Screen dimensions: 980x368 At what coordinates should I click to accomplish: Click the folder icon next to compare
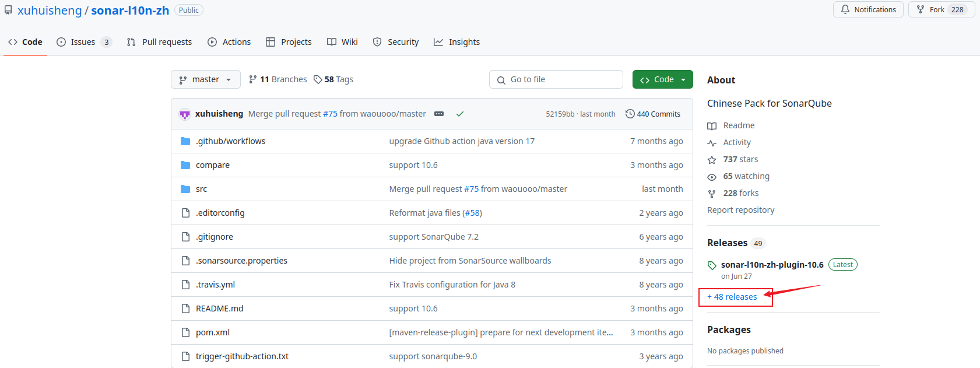coord(185,165)
